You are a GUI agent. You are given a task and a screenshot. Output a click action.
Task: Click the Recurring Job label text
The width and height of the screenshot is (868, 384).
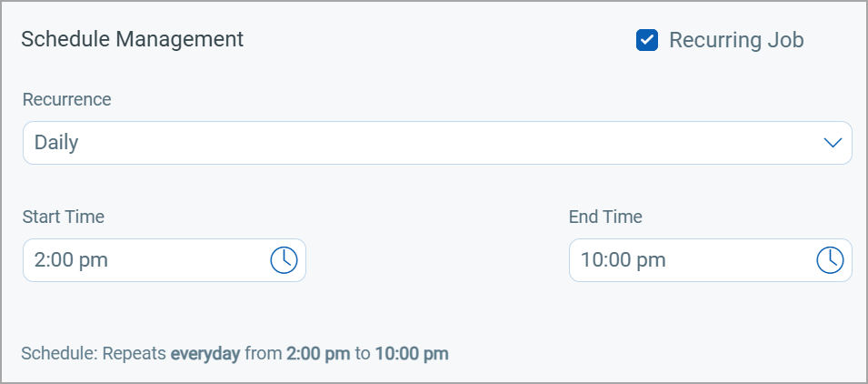[x=736, y=40]
